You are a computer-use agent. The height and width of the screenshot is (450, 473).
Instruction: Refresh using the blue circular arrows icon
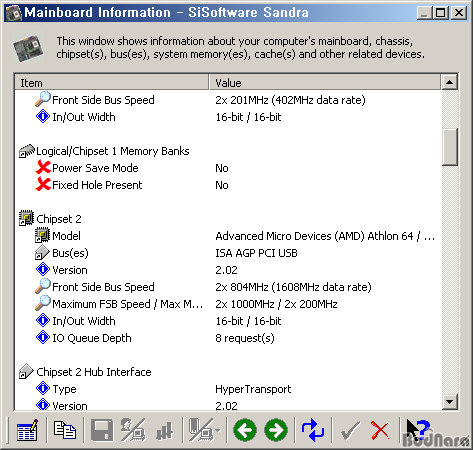tap(313, 430)
